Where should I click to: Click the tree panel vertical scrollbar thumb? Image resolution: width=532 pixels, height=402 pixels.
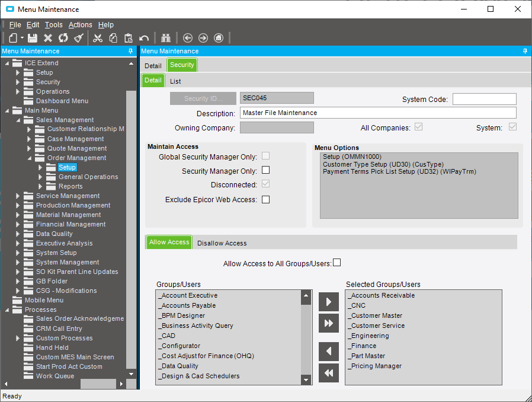point(131,229)
